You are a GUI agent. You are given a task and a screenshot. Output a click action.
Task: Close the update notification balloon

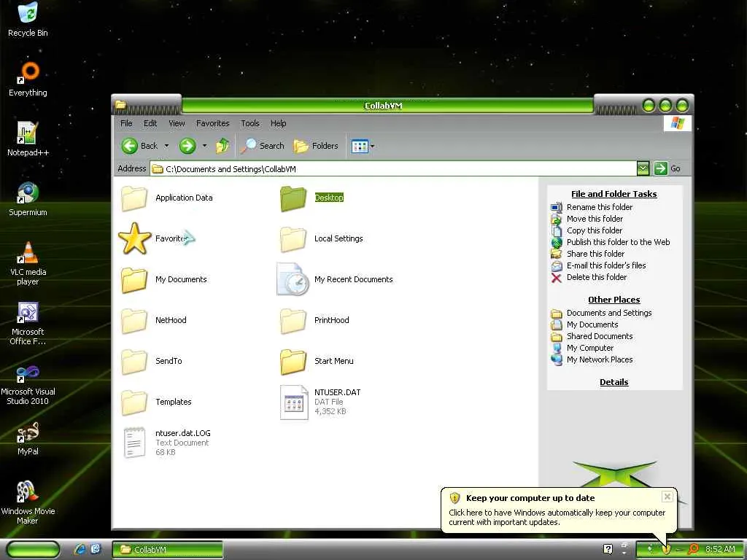(667, 497)
